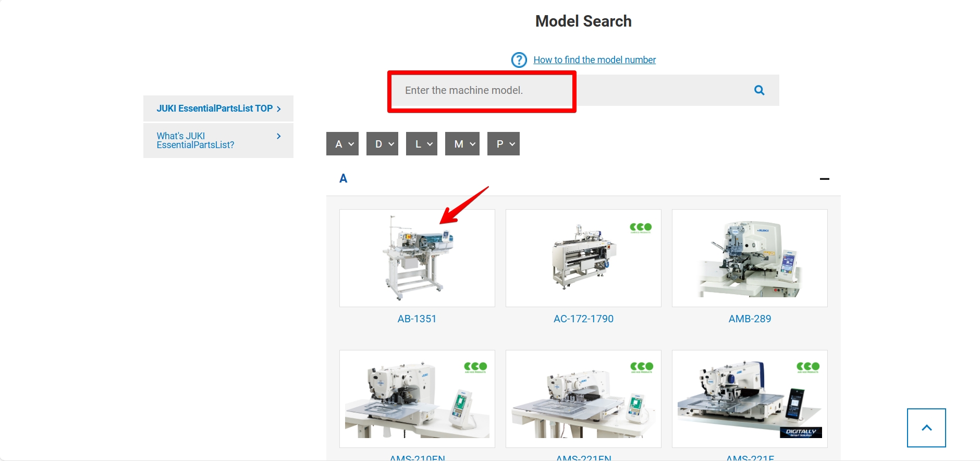
Task: Open the letter D dropdown
Action: tap(382, 144)
